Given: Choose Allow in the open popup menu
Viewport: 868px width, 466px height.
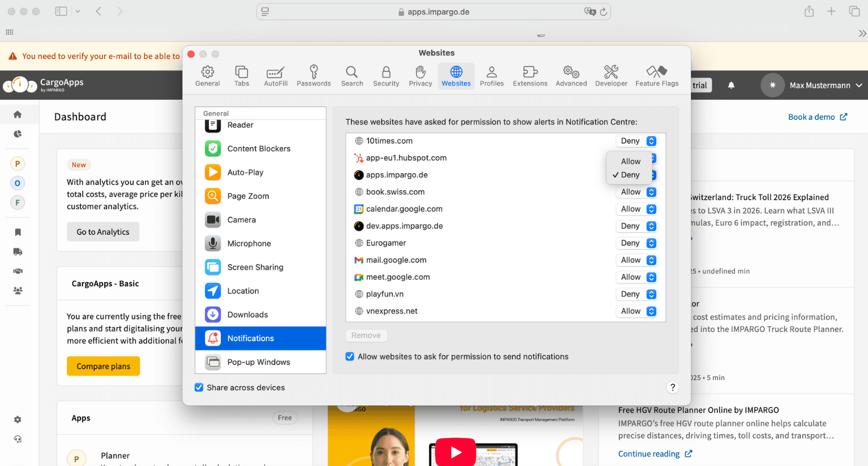Looking at the screenshot, I should click(x=629, y=162).
